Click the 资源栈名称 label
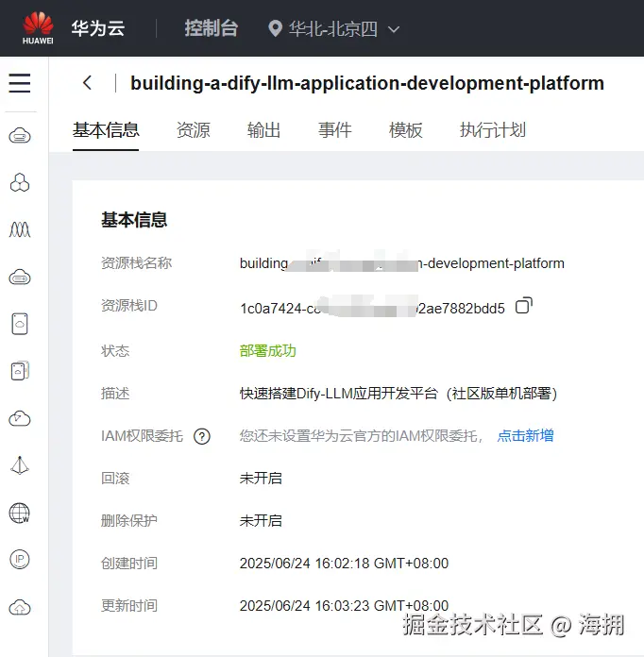644x657 pixels. (136, 263)
